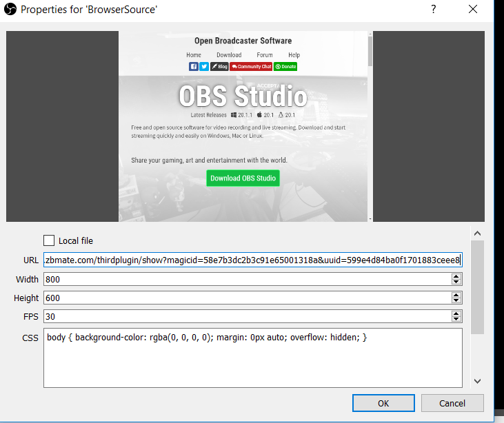Click the 'Share your gaming, art' text line
Viewport: 504px width, 423px height.
click(209, 161)
